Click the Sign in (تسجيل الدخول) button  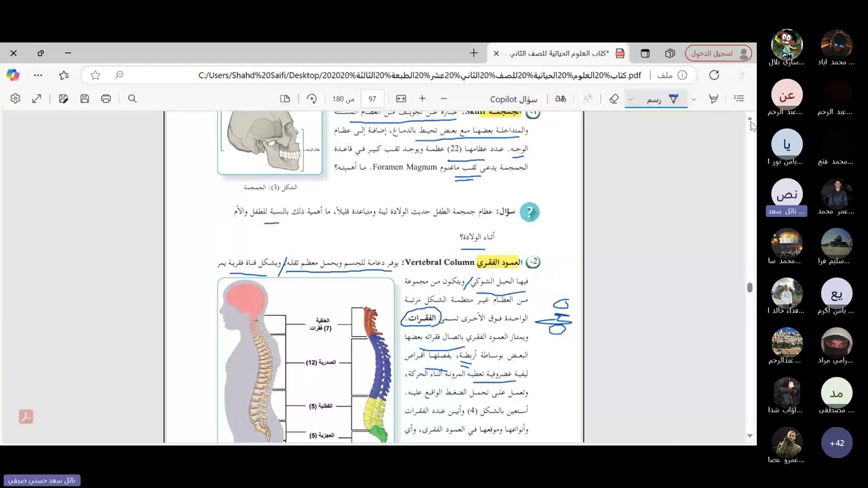coord(719,53)
